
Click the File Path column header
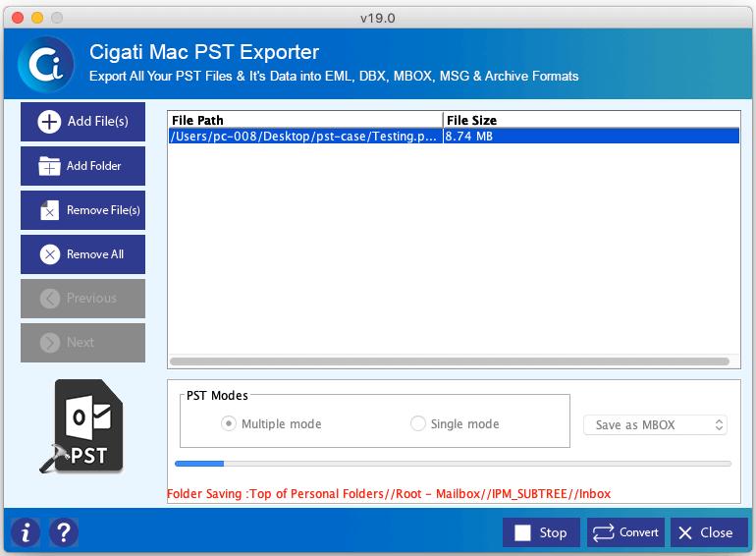click(x=305, y=120)
